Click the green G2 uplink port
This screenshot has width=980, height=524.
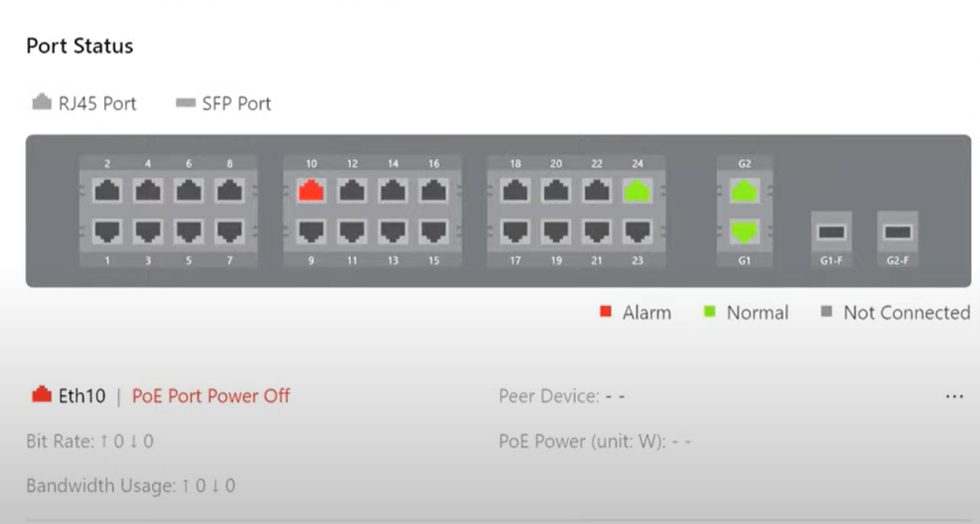[x=745, y=191]
